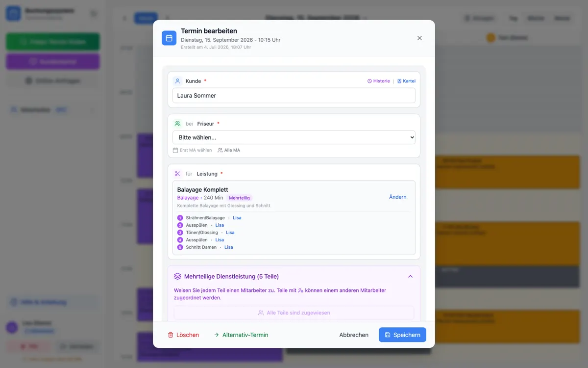The height and width of the screenshot is (368, 588).
Task: Click step number 3 circle for Tönen/Glossing
Action: tap(180, 233)
